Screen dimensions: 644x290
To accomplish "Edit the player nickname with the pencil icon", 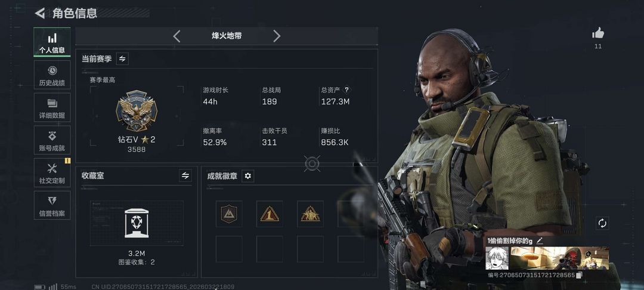I will point(540,241).
